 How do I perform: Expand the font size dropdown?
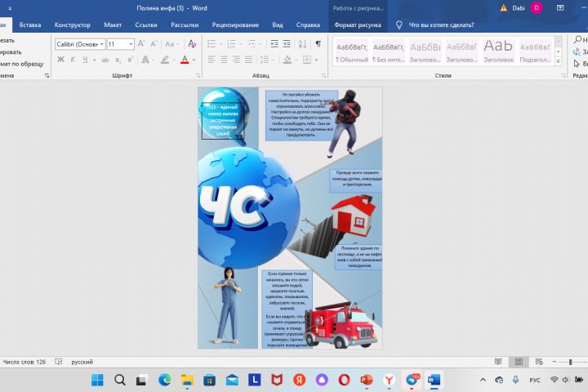coord(131,44)
